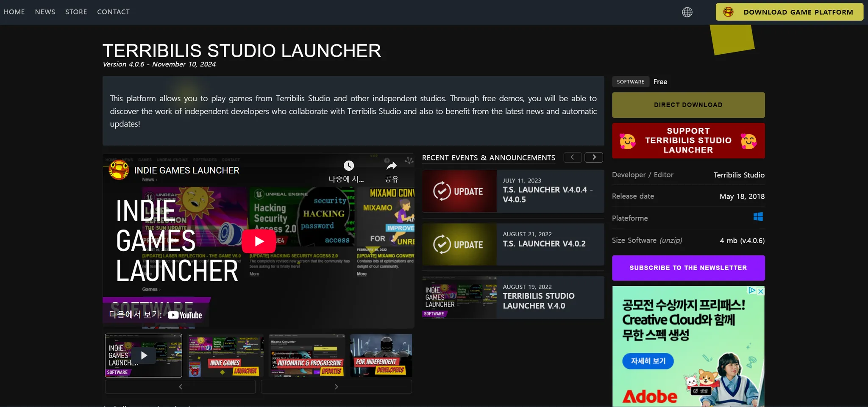Open the language globe icon
The image size is (868, 407).
coord(687,12)
